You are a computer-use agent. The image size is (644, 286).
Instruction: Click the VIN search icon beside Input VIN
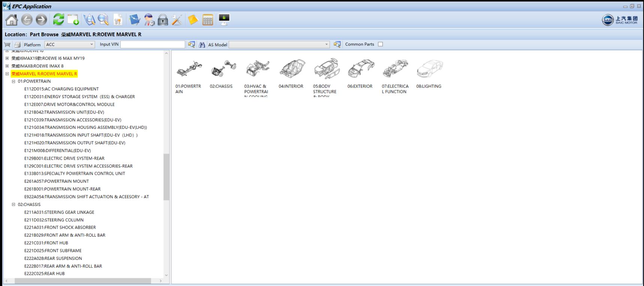coord(191,45)
